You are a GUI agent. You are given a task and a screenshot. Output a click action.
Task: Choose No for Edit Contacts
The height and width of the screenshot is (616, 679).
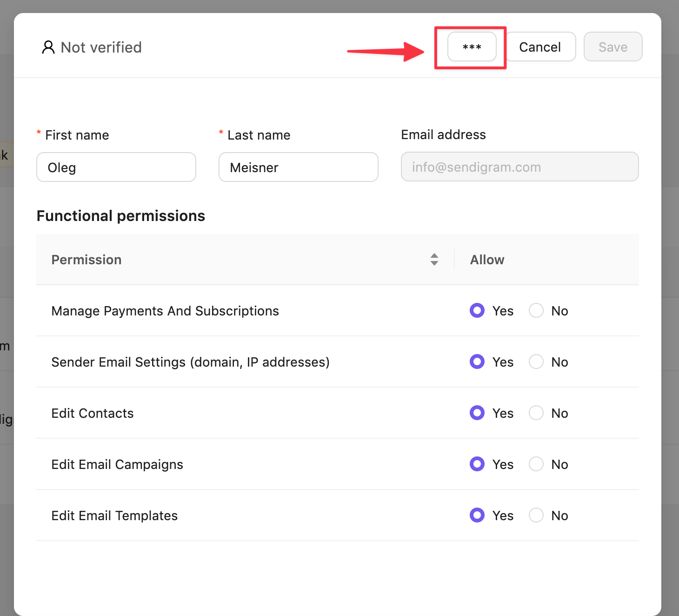tap(536, 413)
